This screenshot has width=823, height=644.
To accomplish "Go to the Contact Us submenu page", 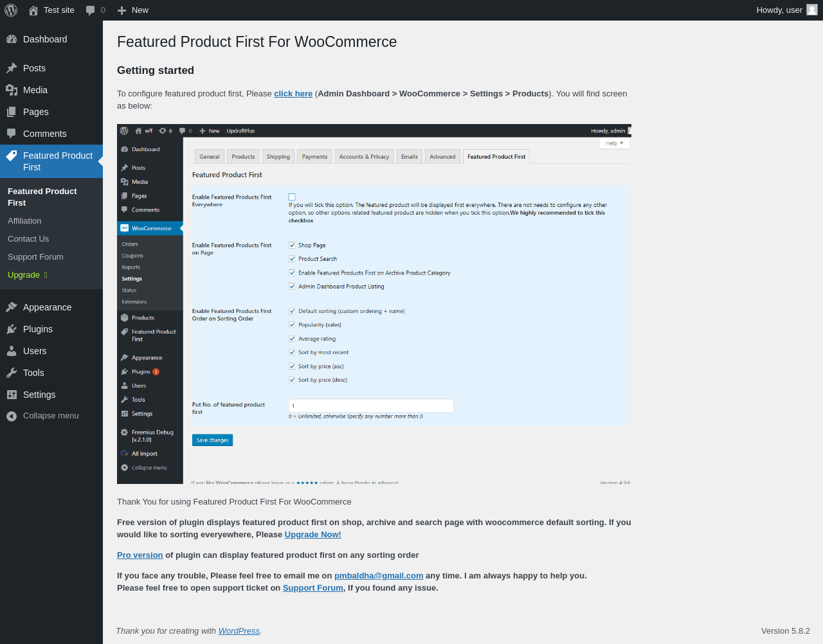I will click(28, 238).
